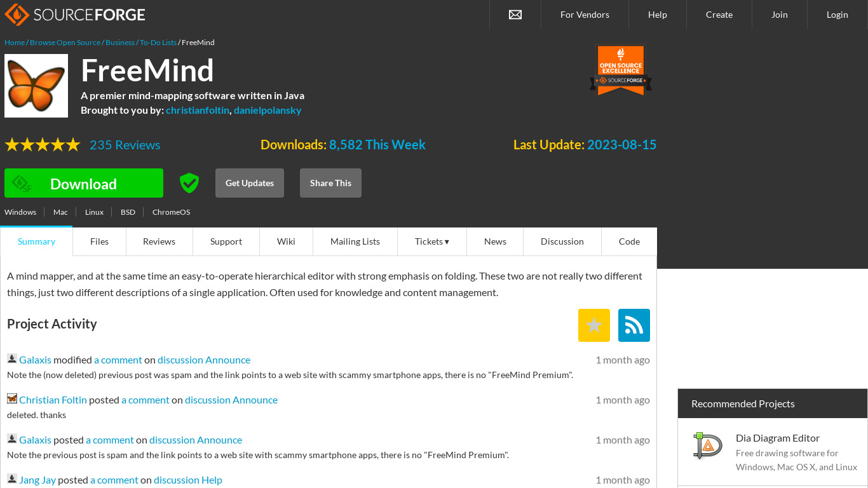This screenshot has height=488, width=868.
Task: Click 'Downloads: 8,582 This Week' text
Action: point(343,145)
